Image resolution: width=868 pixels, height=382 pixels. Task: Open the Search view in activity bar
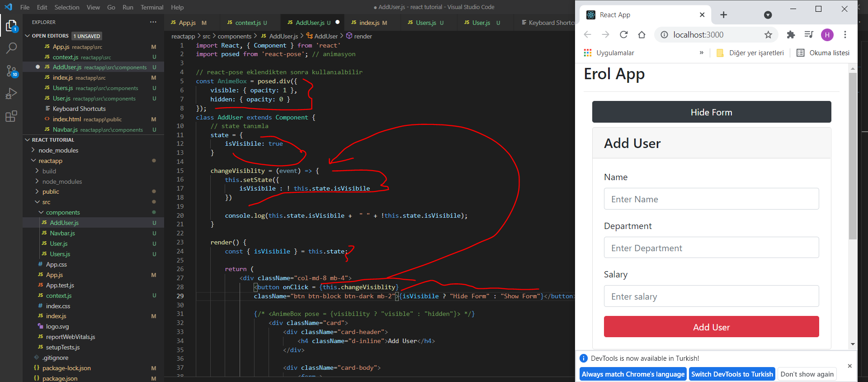point(11,48)
